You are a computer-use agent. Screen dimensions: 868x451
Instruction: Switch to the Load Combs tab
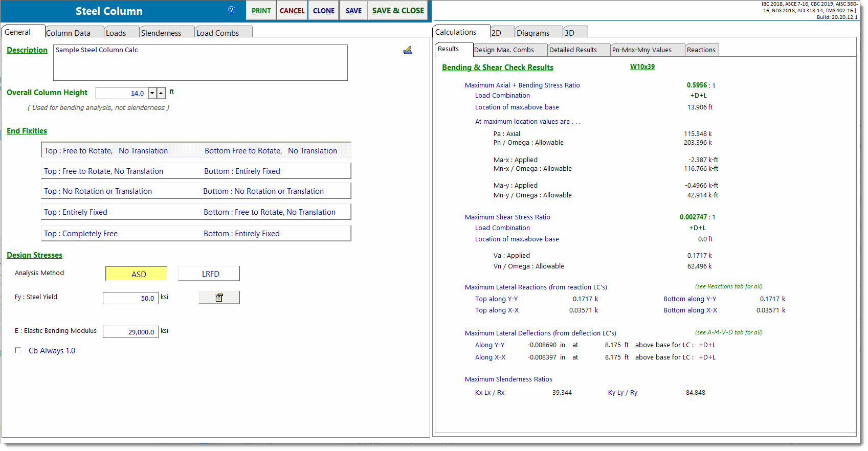(218, 33)
